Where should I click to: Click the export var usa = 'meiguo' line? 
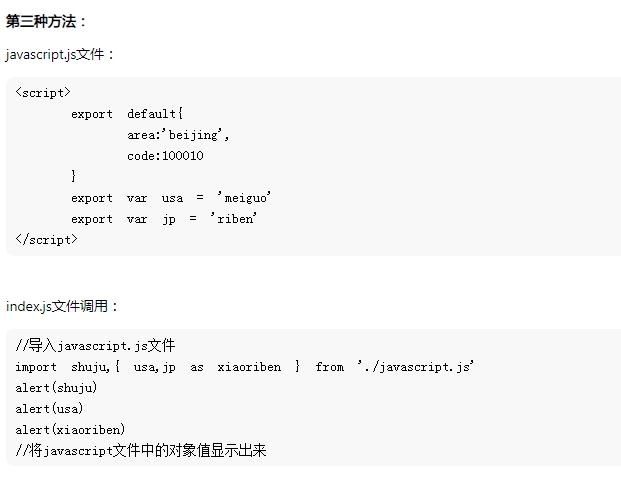pos(171,197)
